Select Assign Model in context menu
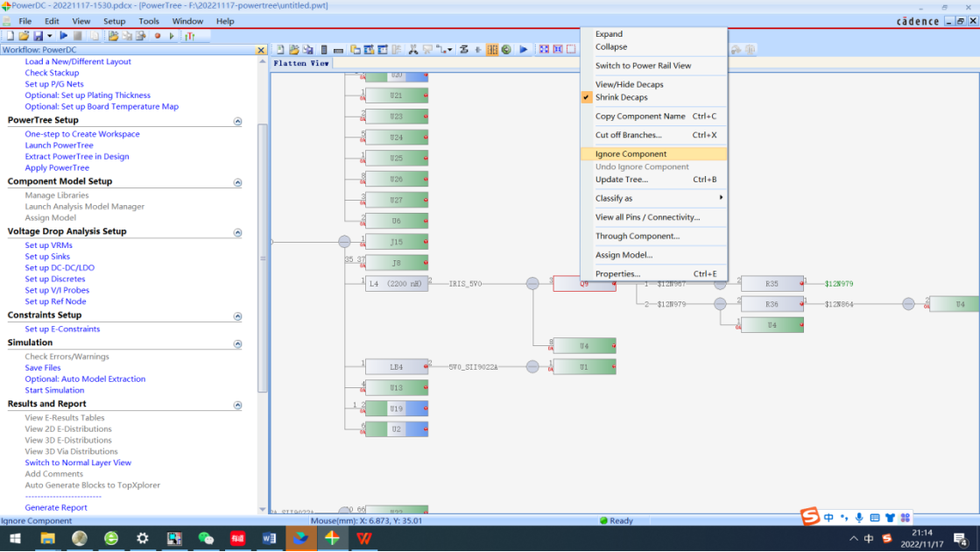Viewport: 980px width, 552px height. pyautogui.click(x=653, y=255)
